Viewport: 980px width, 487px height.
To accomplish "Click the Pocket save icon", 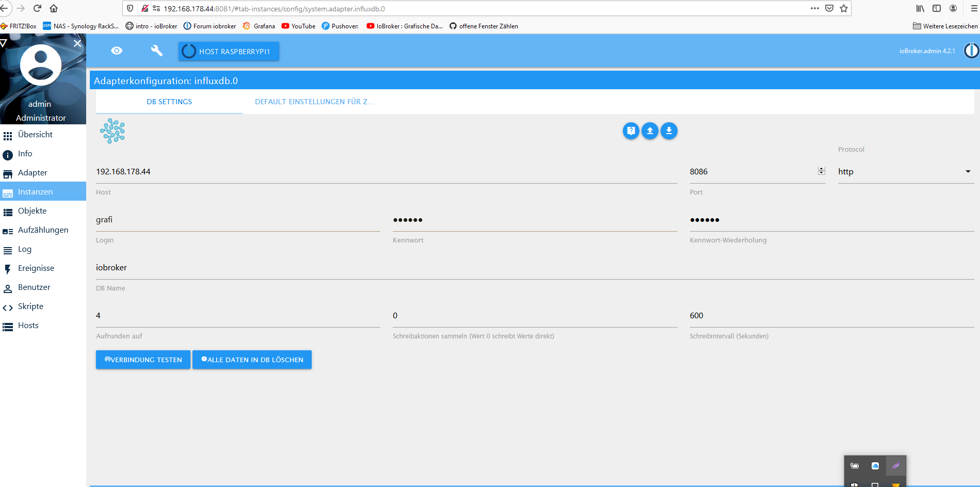I will click(x=829, y=8).
